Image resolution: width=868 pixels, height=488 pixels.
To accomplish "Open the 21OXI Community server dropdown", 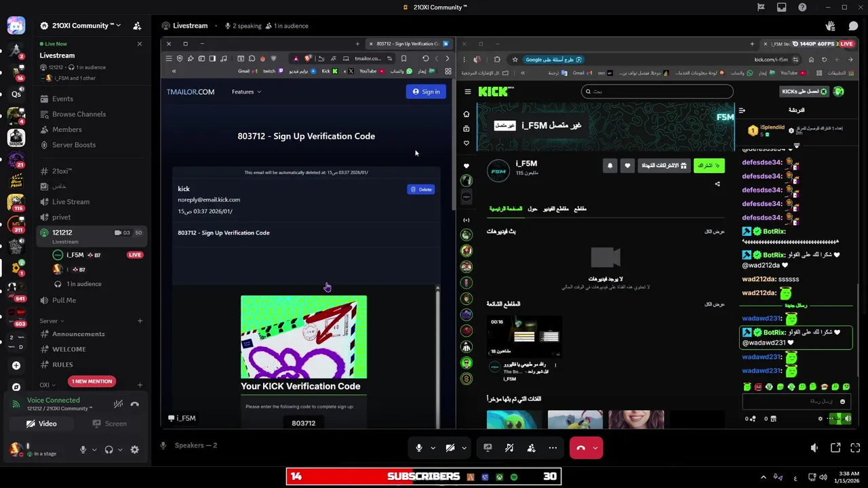I will (81, 26).
